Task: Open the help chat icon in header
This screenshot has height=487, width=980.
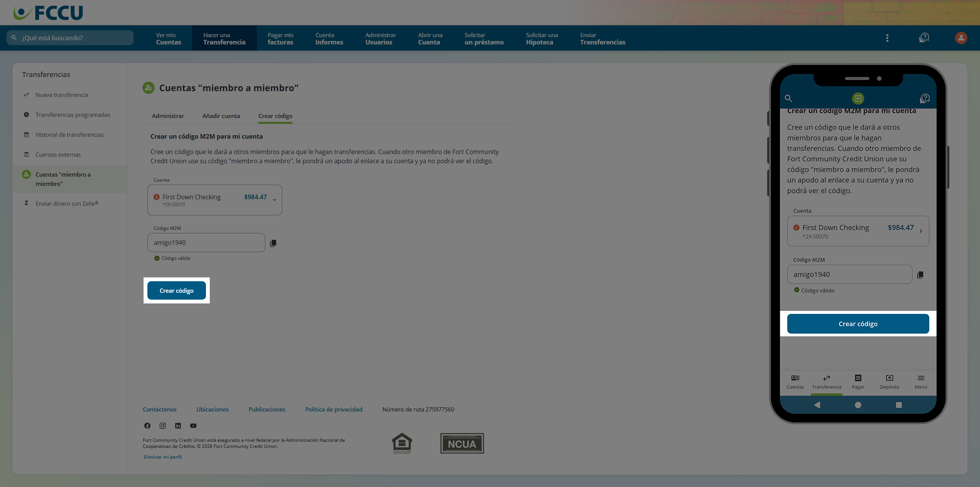Action: point(924,38)
